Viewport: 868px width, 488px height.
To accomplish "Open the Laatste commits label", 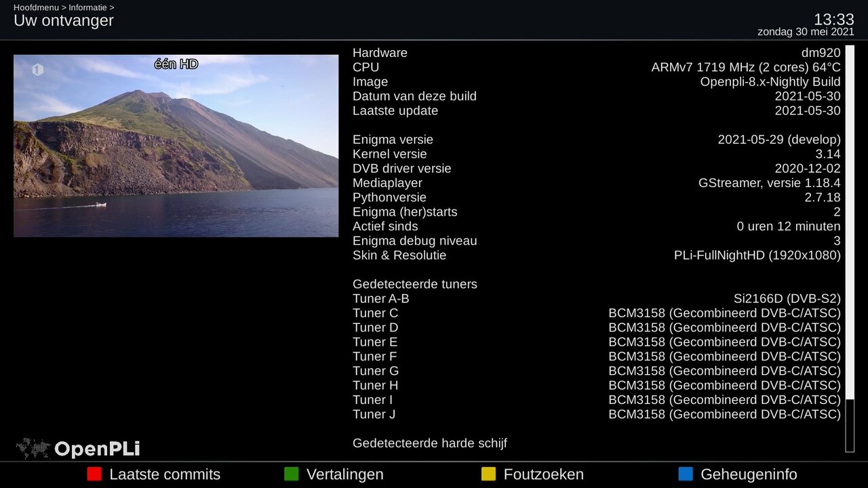I will click(165, 474).
